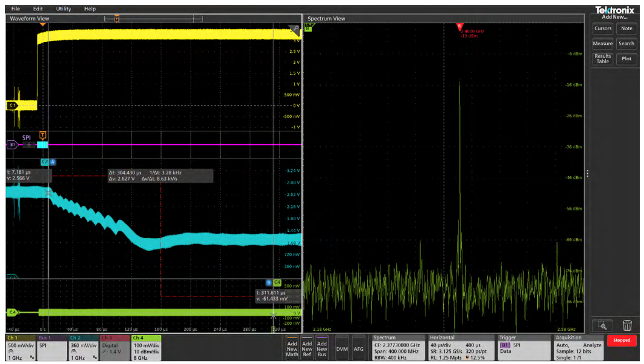Click cursor B marker tag
The width and height of the screenshot is (644, 364).
click(x=268, y=282)
